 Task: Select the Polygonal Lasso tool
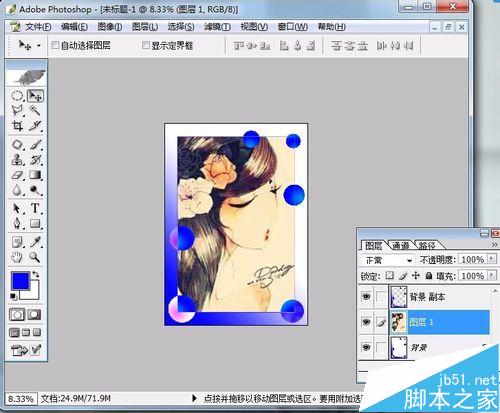click(x=17, y=110)
